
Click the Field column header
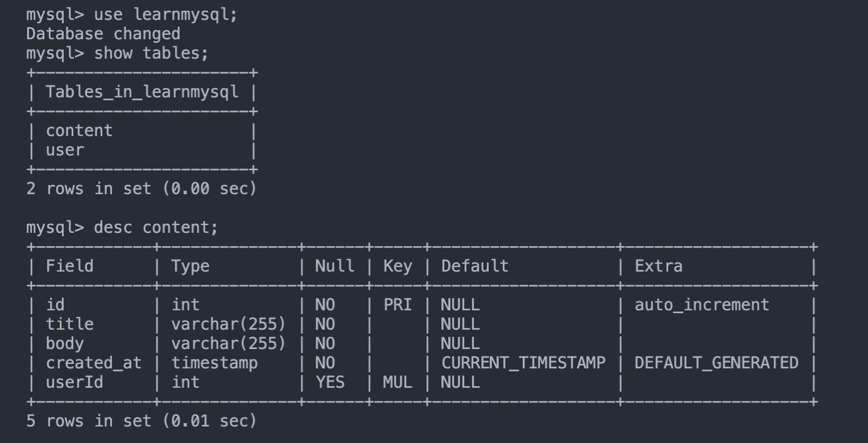[69, 266]
